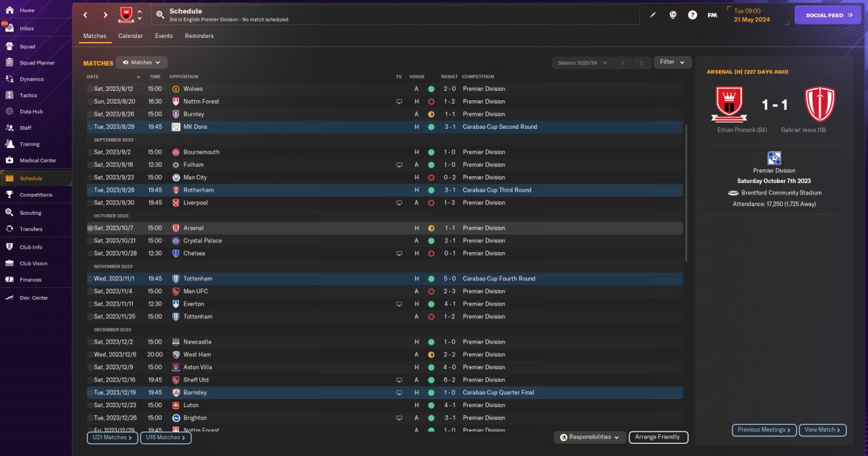This screenshot has height=456, width=868.
Task: Click the globe icon beside help
Action: click(x=673, y=15)
